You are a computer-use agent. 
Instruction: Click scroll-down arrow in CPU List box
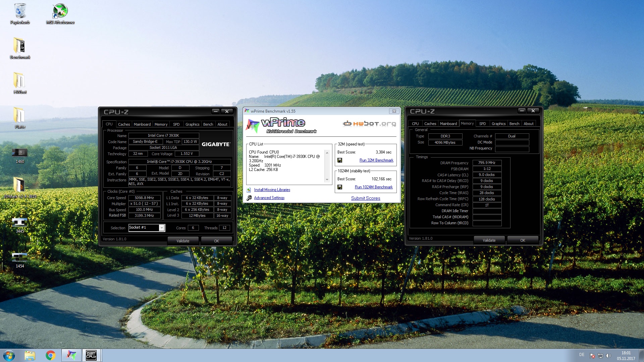pyautogui.click(x=327, y=180)
